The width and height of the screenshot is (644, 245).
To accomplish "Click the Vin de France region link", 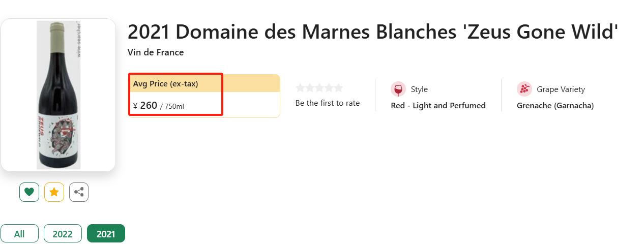I will (156, 52).
